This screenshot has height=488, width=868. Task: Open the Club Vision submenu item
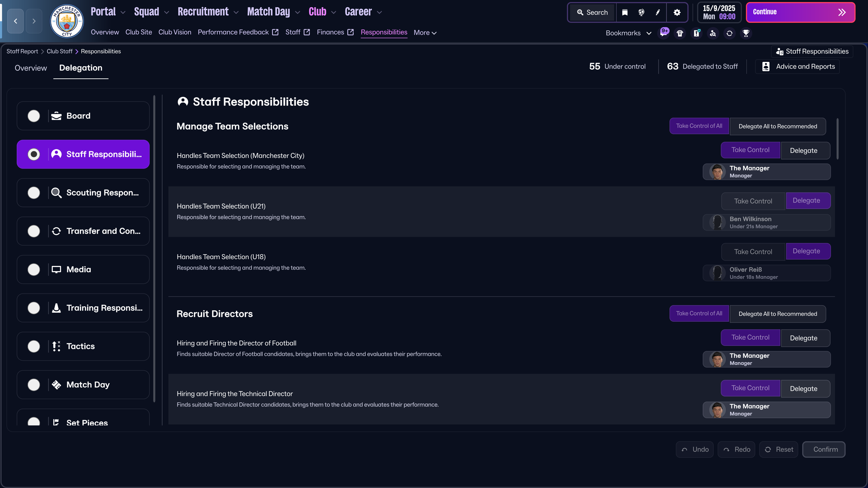pos(175,32)
